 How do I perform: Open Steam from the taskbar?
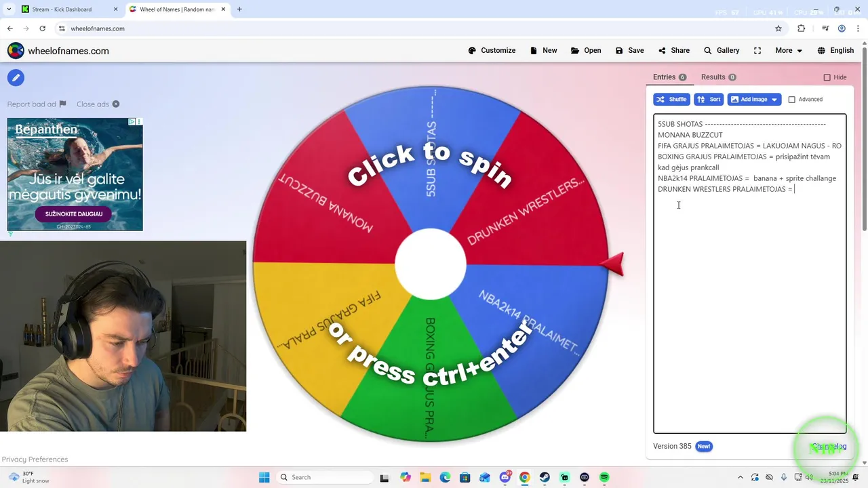(545, 477)
